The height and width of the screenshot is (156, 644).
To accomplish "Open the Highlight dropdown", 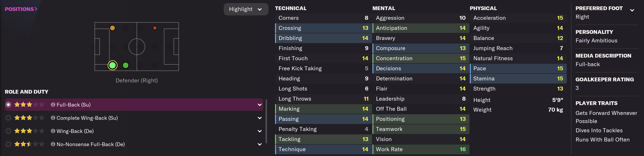I will point(245,9).
